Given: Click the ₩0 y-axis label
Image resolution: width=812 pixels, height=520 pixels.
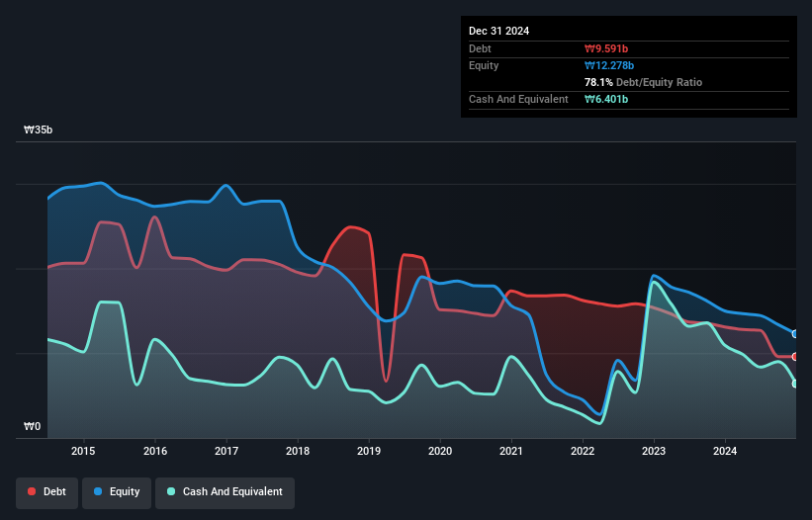Looking at the screenshot, I should coord(32,426).
